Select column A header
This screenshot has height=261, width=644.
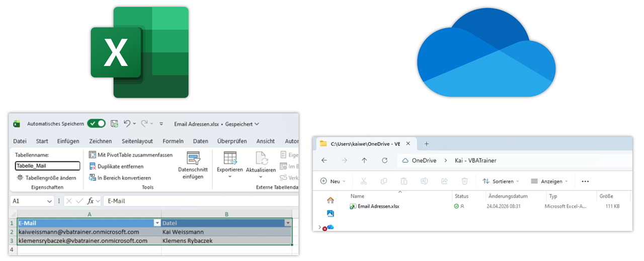point(89,214)
